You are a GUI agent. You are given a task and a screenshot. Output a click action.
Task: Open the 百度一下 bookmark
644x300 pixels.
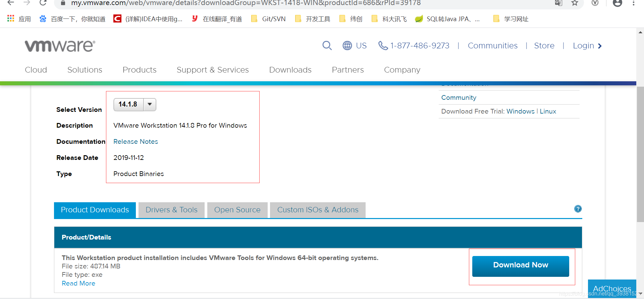point(72,19)
